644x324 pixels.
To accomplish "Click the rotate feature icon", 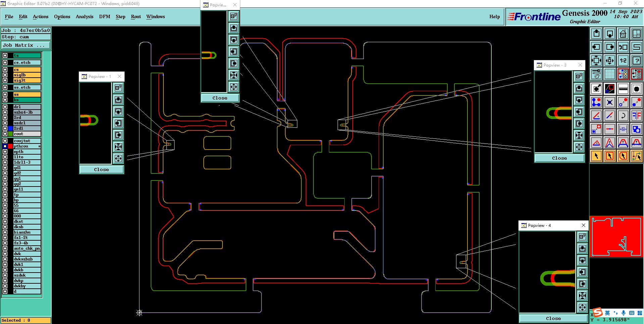I will [x=623, y=116].
